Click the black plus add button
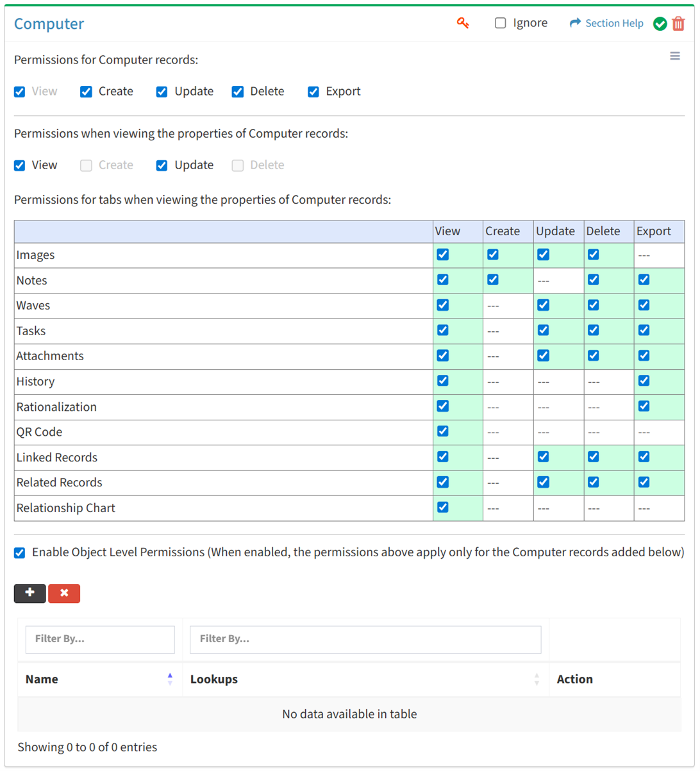This screenshot has height=771, width=700. [x=29, y=593]
